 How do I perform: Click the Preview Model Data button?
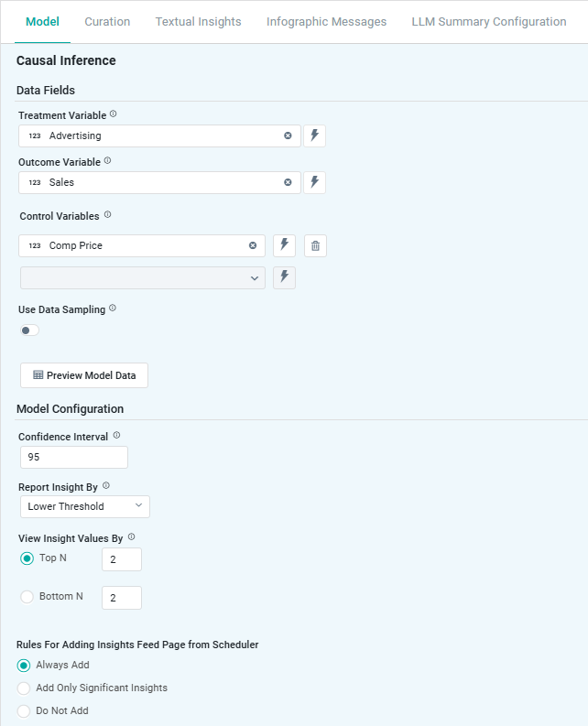point(84,375)
